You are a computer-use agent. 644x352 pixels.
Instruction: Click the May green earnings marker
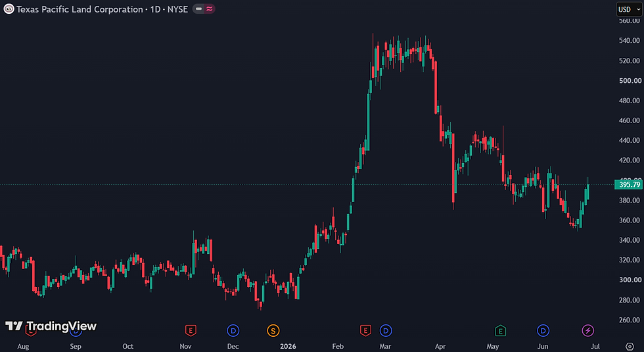(x=500, y=330)
